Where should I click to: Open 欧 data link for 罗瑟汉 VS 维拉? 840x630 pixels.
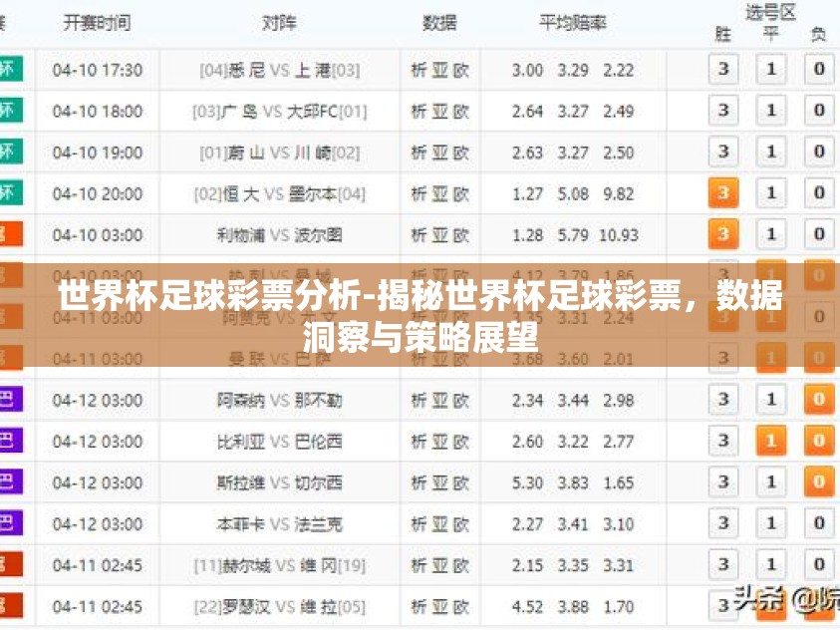pyautogui.click(x=460, y=607)
